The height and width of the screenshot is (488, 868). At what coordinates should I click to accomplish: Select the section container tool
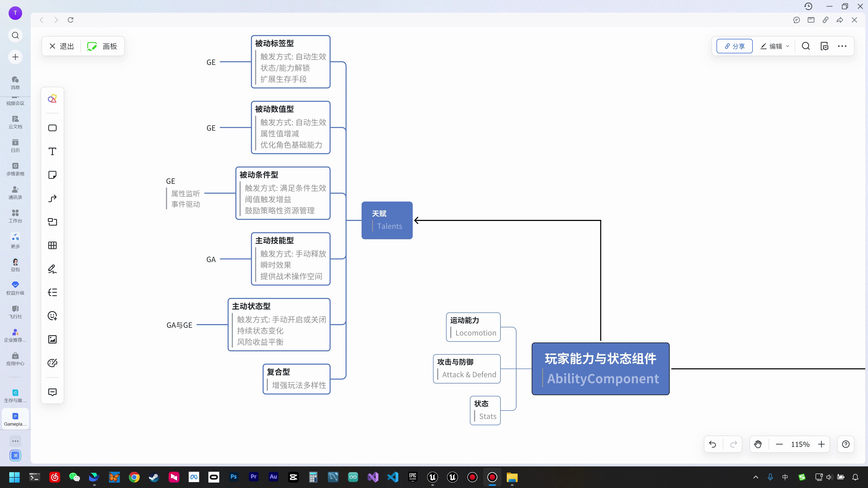tap(52, 222)
